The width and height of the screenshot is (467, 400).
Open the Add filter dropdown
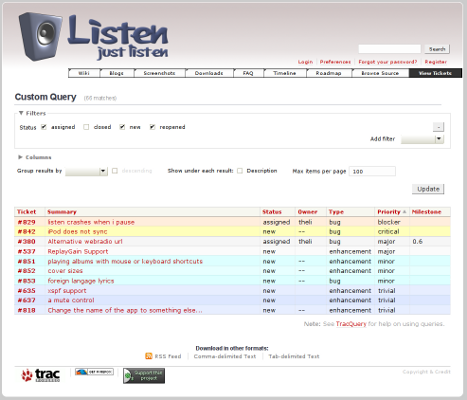(422, 139)
